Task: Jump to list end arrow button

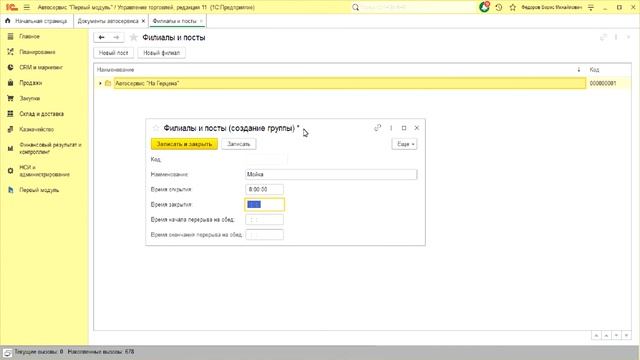Action: point(627,336)
